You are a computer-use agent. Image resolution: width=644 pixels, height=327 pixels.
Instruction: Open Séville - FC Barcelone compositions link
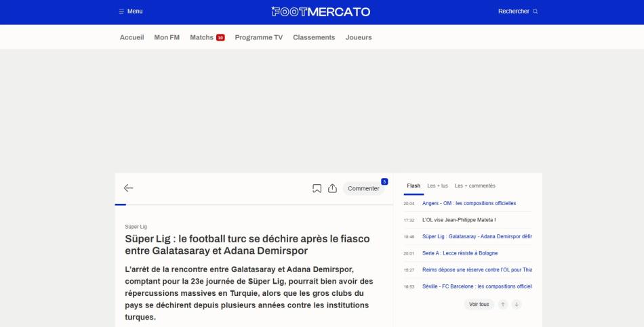(x=477, y=287)
